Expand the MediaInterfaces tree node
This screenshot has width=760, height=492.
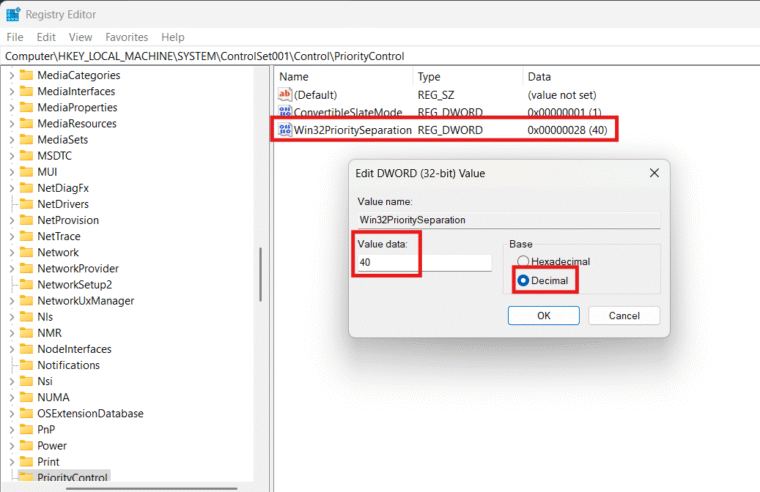pos(11,91)
